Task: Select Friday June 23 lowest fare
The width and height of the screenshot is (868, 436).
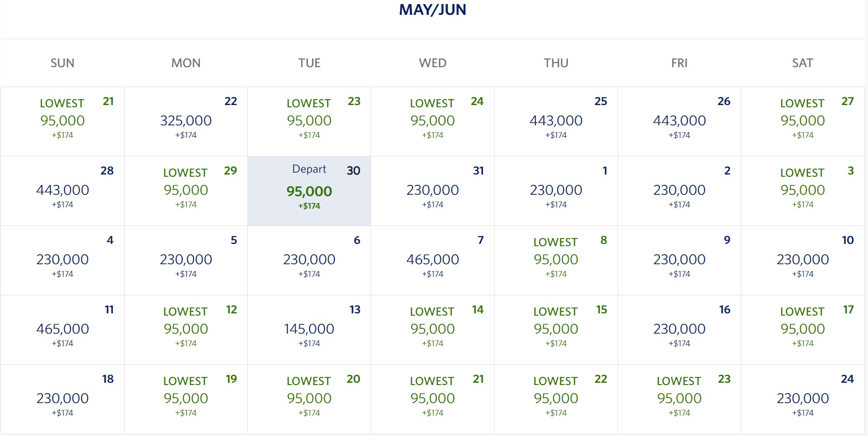Action: click(x=679, y=399)
